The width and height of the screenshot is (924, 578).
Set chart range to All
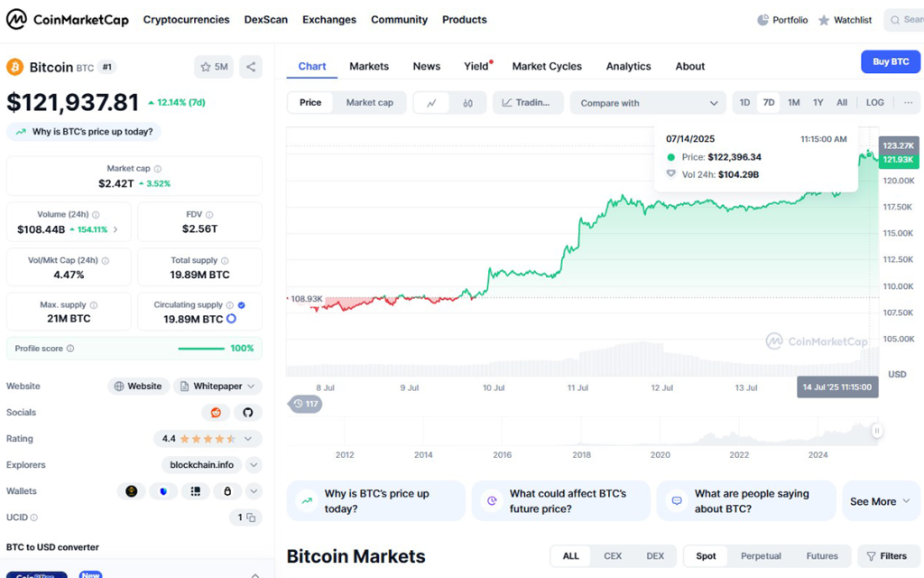(842, 103)
